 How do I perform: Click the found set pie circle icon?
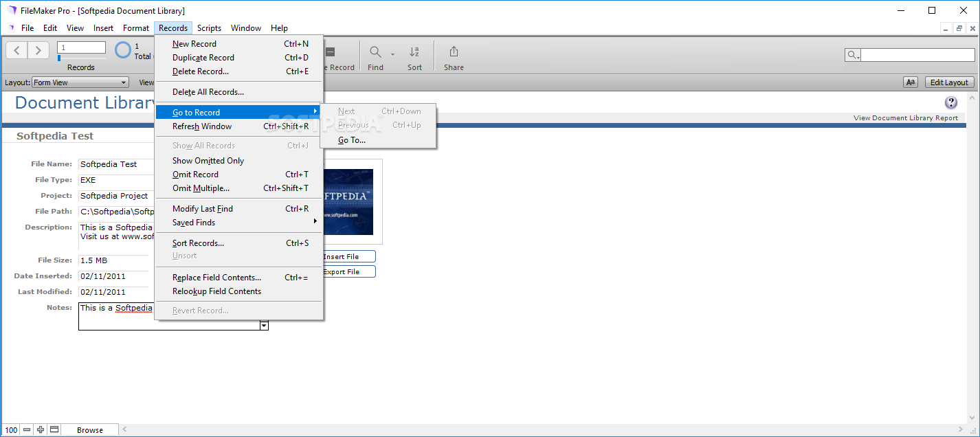coord(122,50)
